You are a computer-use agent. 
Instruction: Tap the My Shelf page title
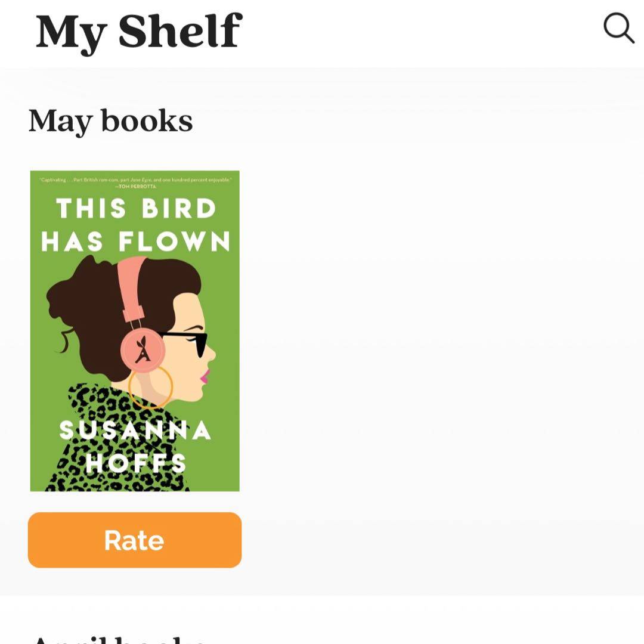point(138,31)
